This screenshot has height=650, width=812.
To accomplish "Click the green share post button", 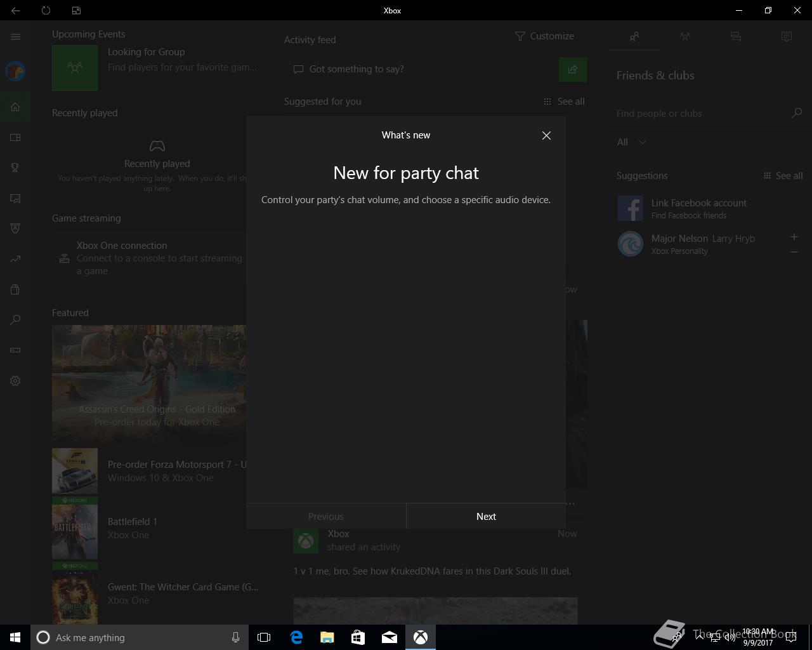I will pos(573,69).
